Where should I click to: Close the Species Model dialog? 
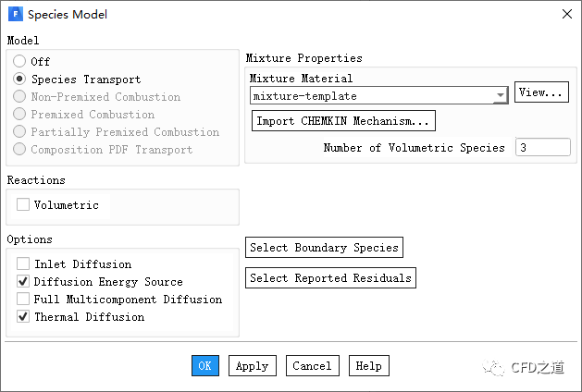565,14
